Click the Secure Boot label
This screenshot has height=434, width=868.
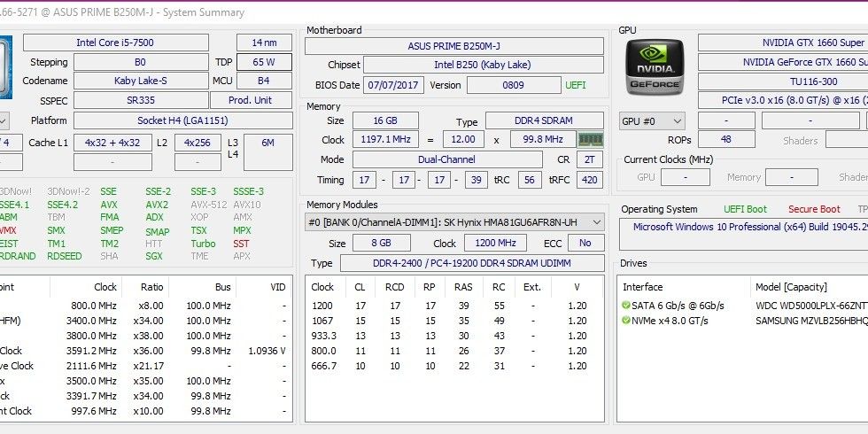[x=814, y=209]
